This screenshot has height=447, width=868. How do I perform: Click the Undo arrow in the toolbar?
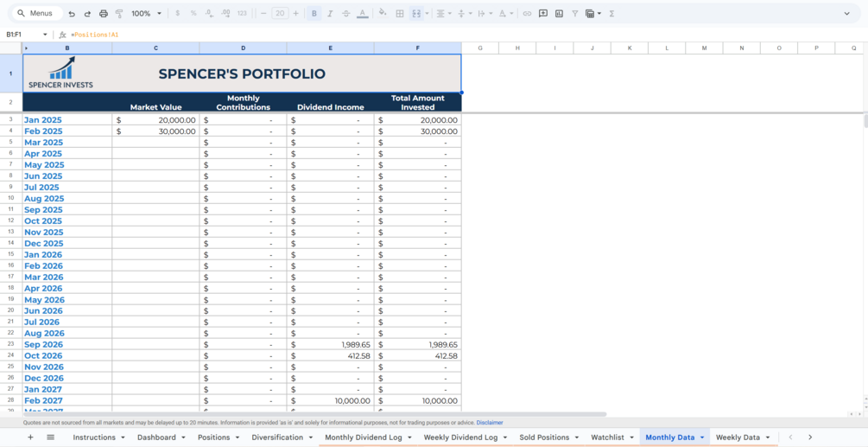[x=72, y=13]
